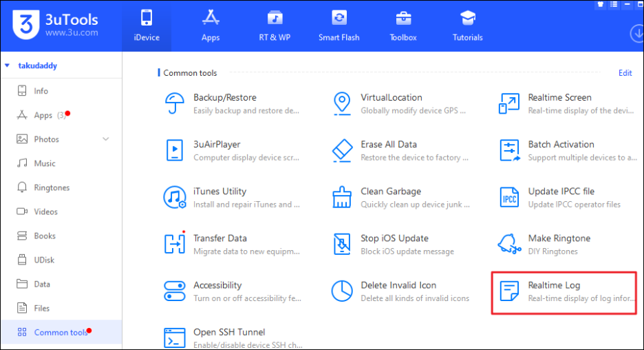The width and height of the screenshot is (644, 350).
Task: Click the Clean Garbage title text
Action: 391,192
